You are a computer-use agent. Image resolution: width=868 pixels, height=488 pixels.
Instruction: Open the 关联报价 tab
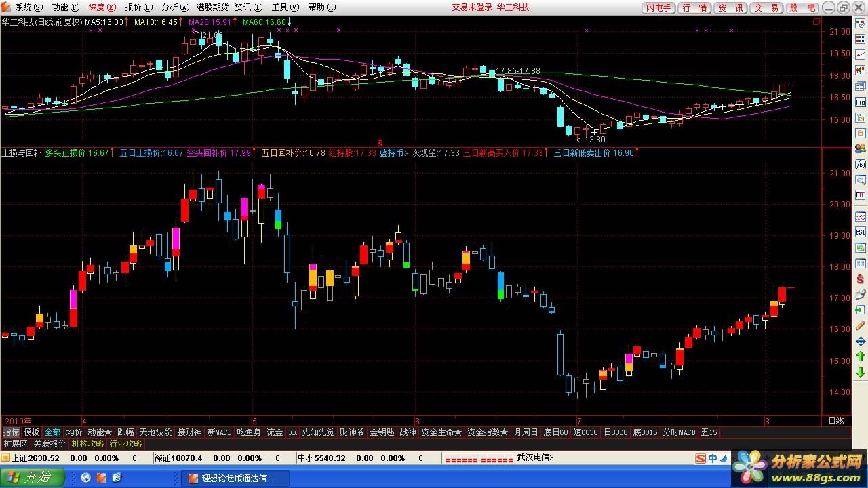pos(50,444)
